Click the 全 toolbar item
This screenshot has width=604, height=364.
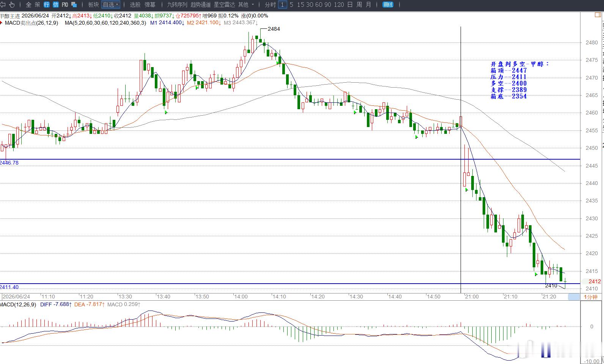click(28, 5)
